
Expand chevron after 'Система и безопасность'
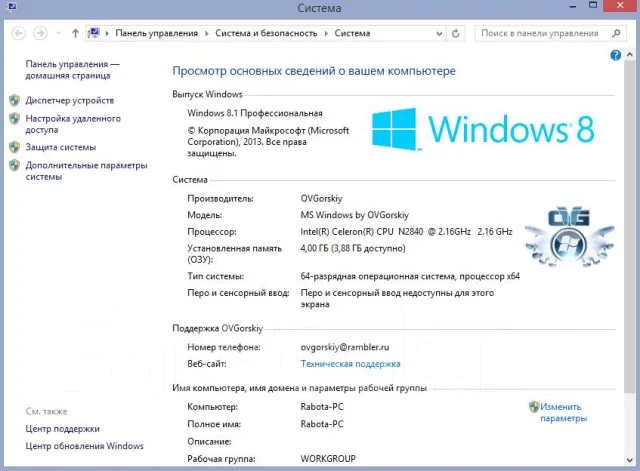click(326, 33)
